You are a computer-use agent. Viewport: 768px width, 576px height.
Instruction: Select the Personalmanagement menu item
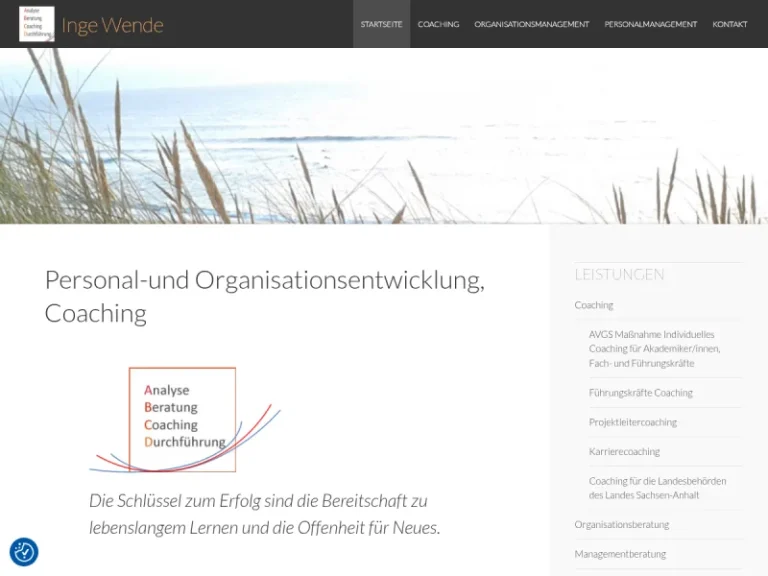[x=650, y=24]
